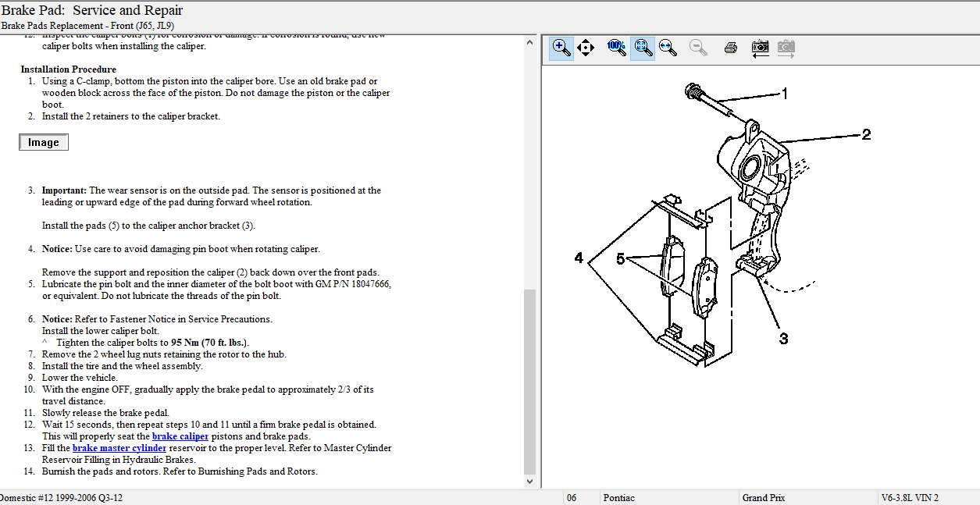The width and height of the screenshot is (980, 505).
Task: Click 'Install the 2 retainers to the caliper bracket' step
Action: [x=131, y=116]
